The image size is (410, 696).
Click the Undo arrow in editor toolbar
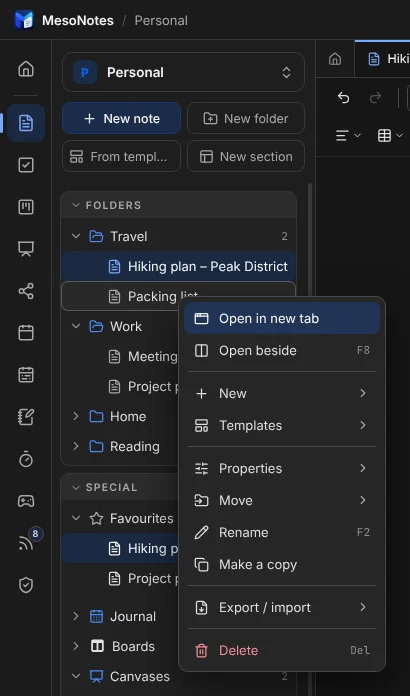pos(343,98)
